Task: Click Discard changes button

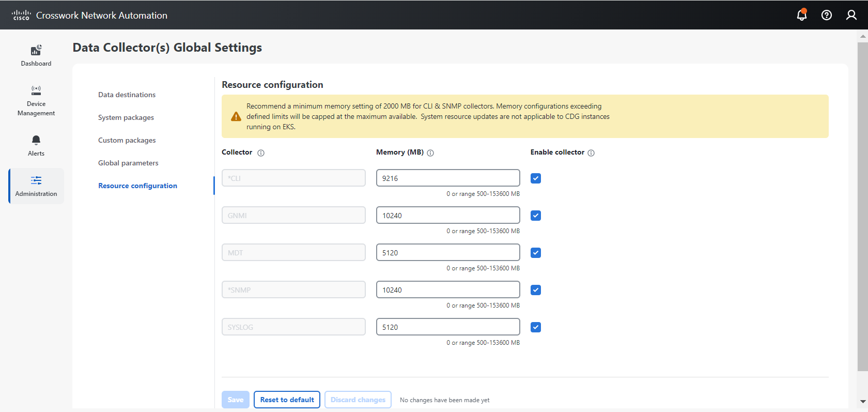Action: click(358, 400)
